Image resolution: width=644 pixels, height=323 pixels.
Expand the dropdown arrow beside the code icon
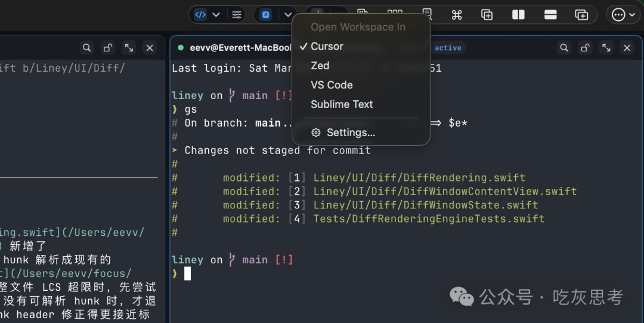[216, 15]
